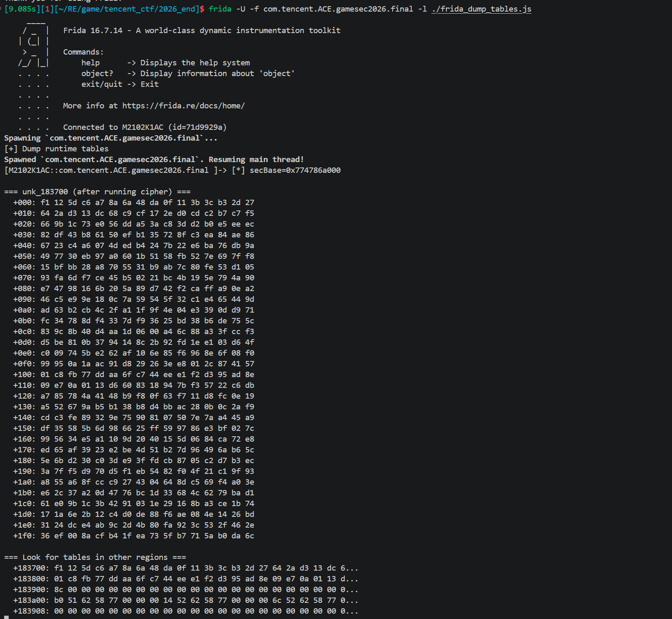Click the +140: offset label
This screenshot has height=619, width=672.
(x=24, y=418)
